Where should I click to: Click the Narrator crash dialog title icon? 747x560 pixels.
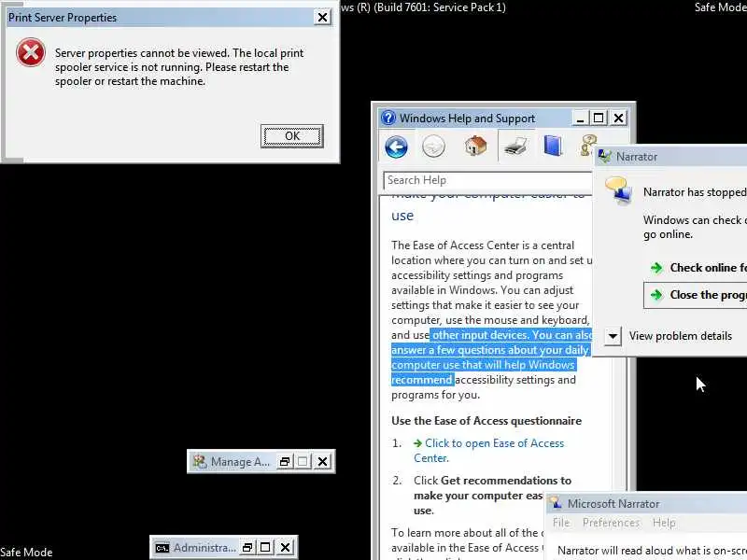click(x=604, y=156)
